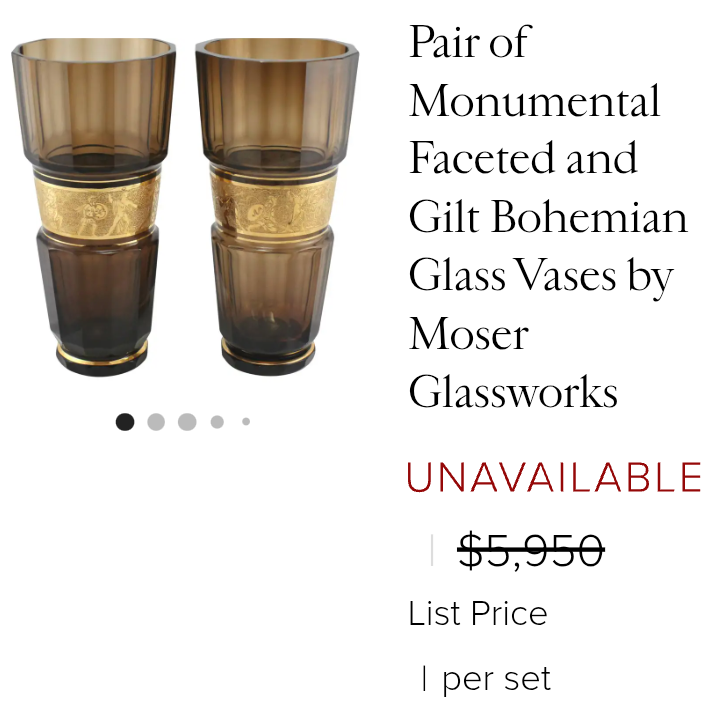The image size is (720, 709).
Task: Select the smallest fifth carousel dot
Action: point(246,422)
